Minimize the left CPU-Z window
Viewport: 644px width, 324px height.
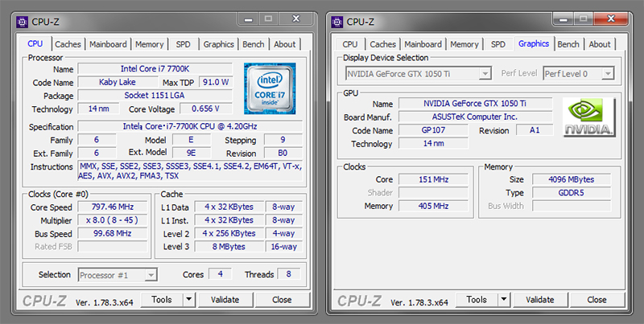(246, 18)
